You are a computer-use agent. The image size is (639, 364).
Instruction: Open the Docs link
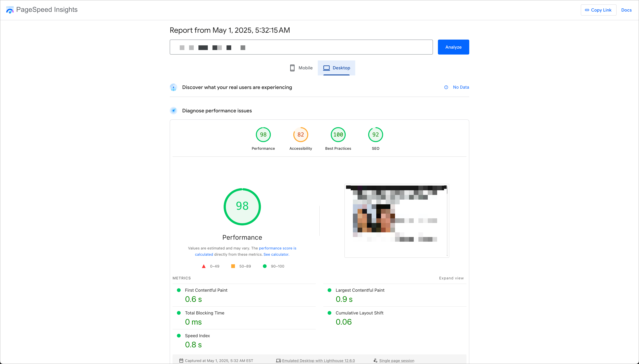coord(626,10)
